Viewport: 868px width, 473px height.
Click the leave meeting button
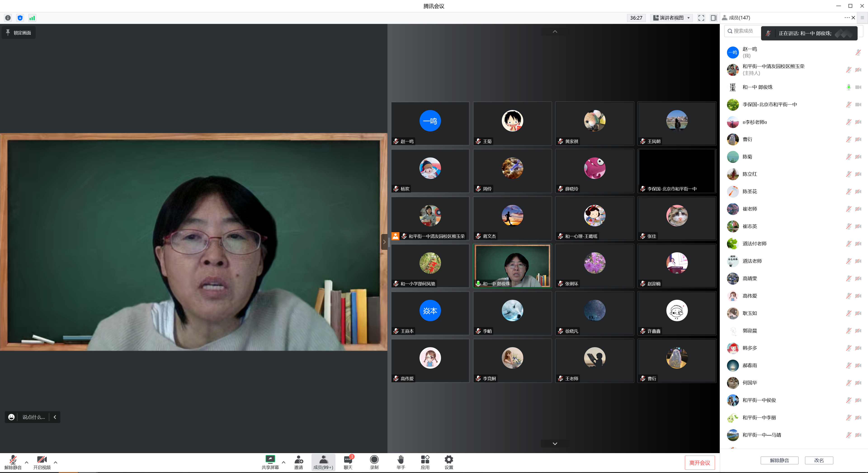point(700,463)
